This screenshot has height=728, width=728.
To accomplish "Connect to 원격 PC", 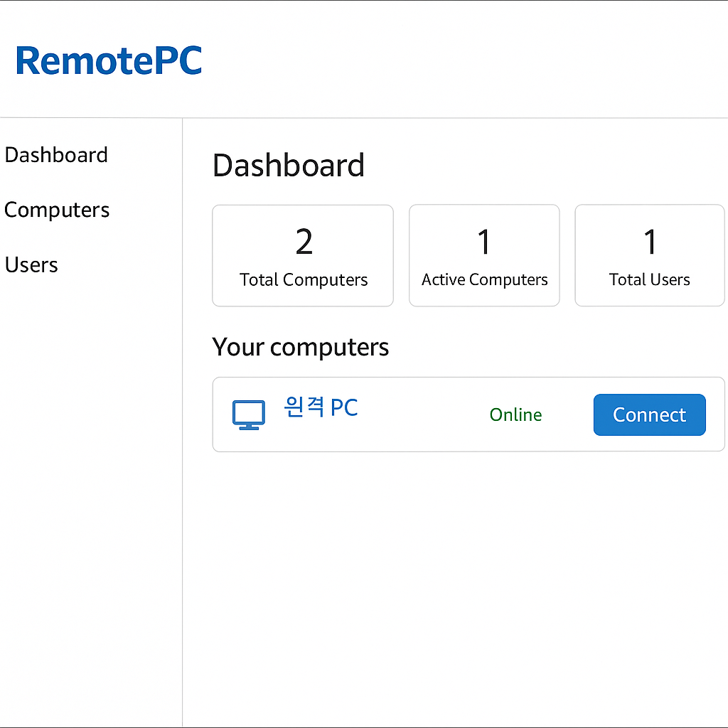I will [x=650, y=414].
